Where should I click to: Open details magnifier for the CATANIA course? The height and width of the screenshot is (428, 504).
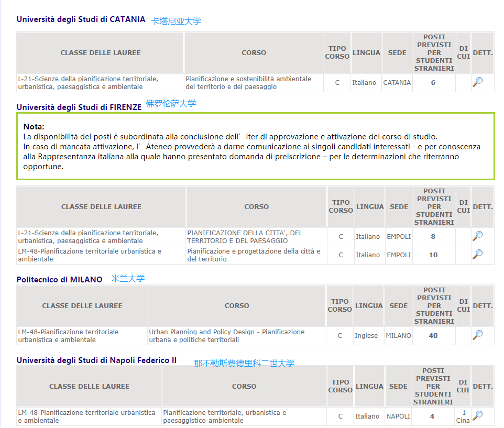(478, 82)
